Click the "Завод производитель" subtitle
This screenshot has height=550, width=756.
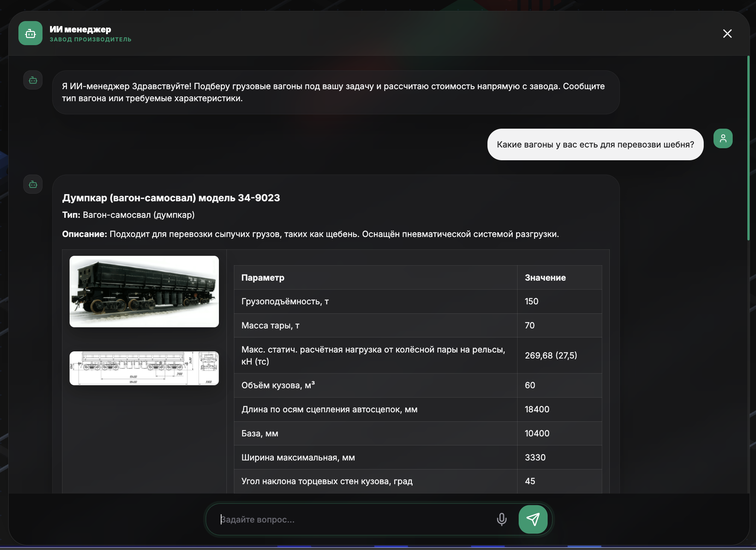click(90, 40)
